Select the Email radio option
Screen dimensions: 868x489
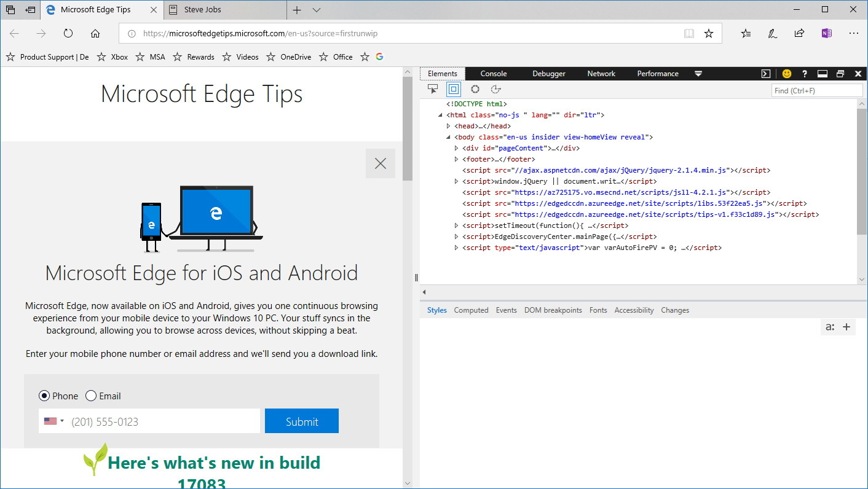pos(91,396)
